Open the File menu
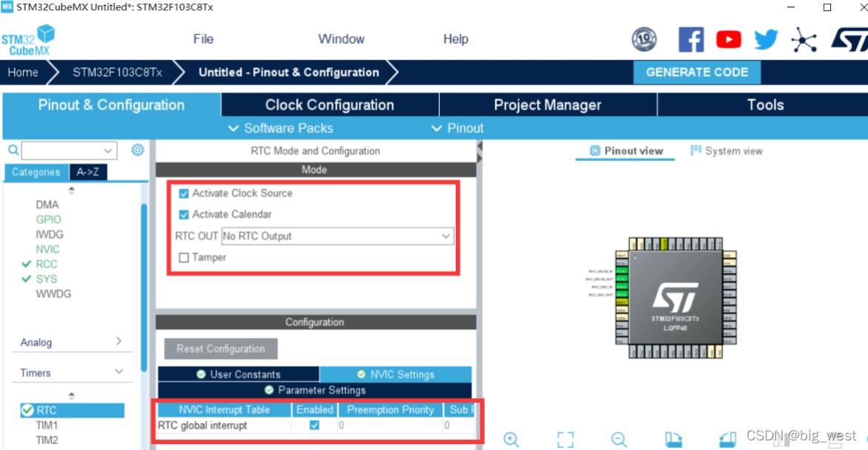The width and height of the screenshot is (868, 450). point(203,39)
